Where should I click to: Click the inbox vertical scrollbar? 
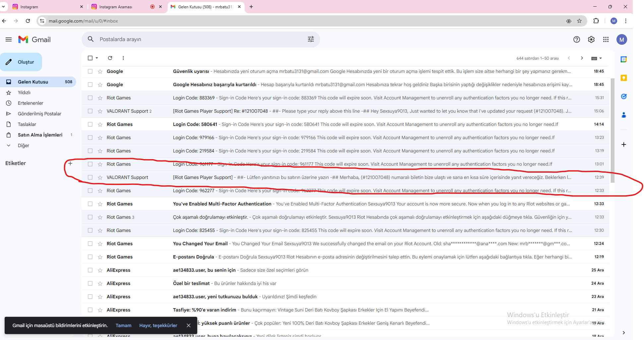[612, 130]
